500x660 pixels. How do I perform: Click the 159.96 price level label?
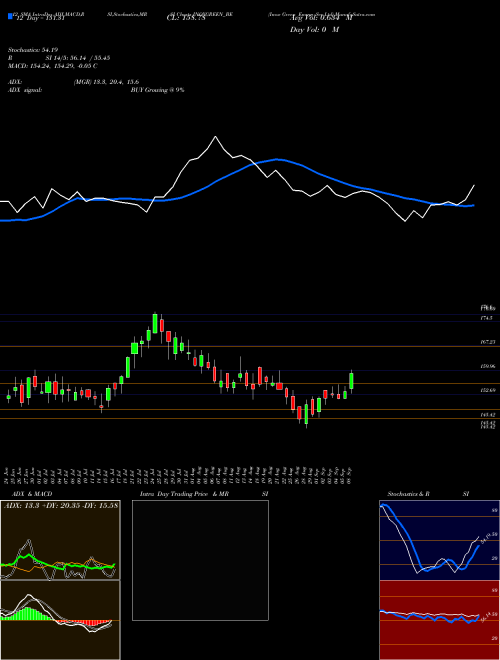[x=487, y=367]
